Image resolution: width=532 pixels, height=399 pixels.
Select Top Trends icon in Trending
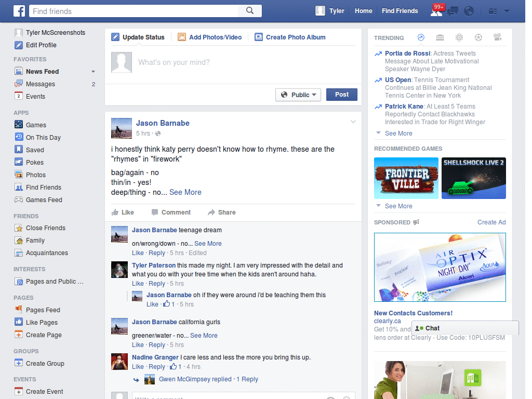click(x=421, y=37)
